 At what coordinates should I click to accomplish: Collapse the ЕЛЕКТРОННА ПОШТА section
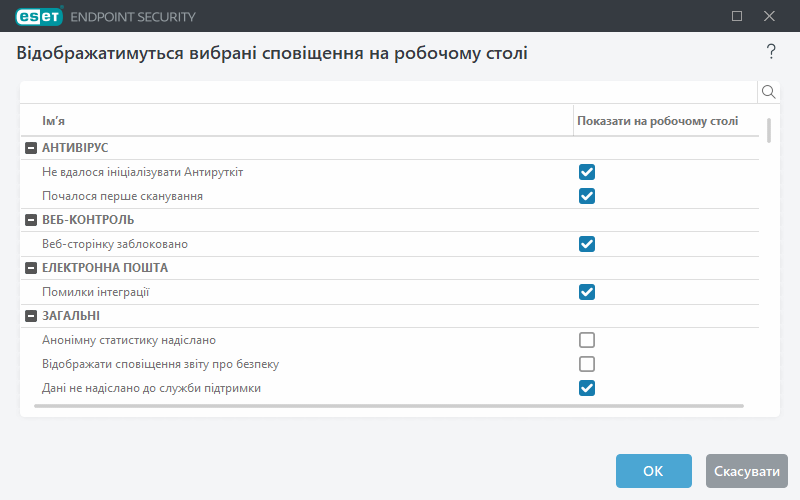pyautogui.click(x=30, y=268)
